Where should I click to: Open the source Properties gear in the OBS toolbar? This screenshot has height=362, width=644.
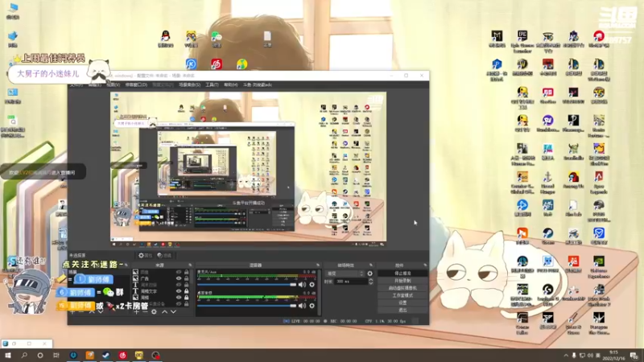[145, 255]
